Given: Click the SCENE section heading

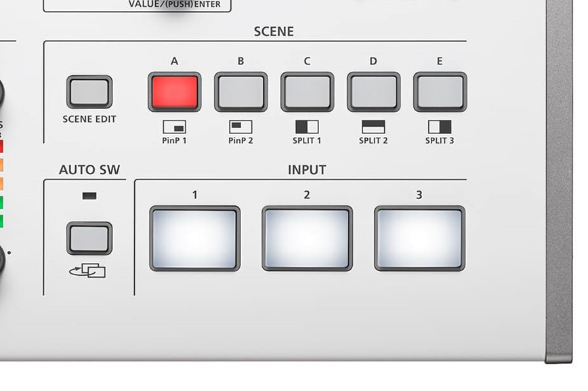Looking at the screenshot, I should (274, 32).
